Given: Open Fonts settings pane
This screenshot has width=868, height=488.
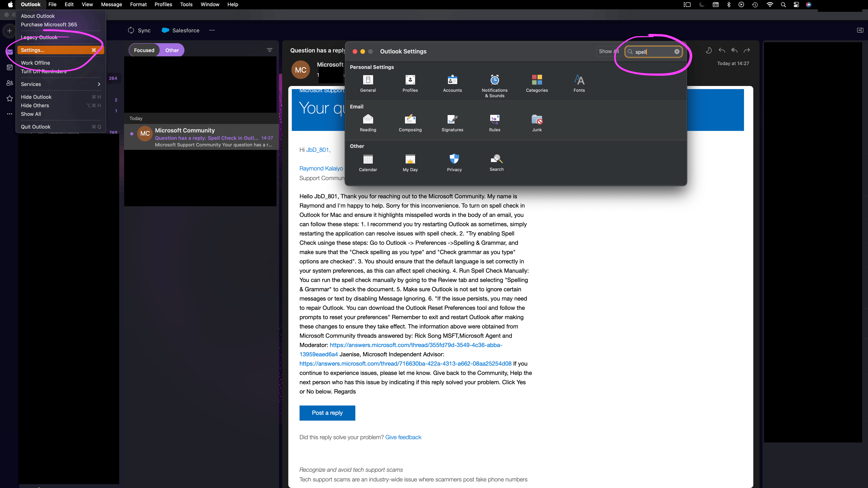Looking at the screenshot, I should coord(579,83).
